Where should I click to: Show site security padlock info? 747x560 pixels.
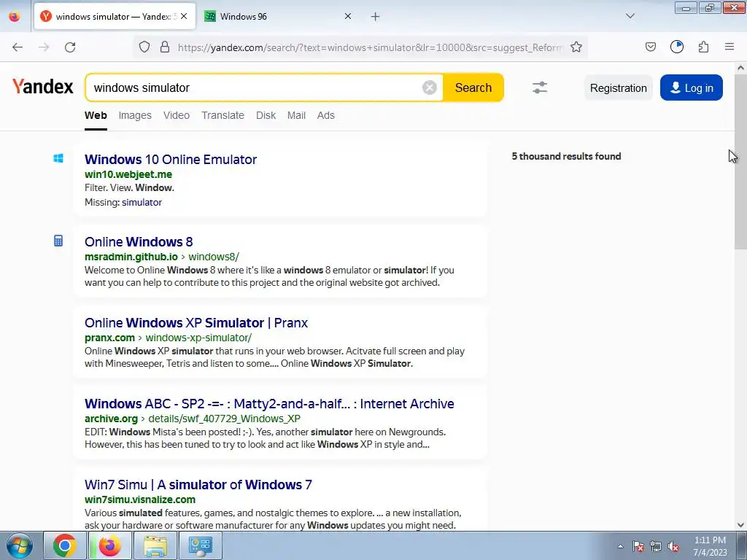165,47
